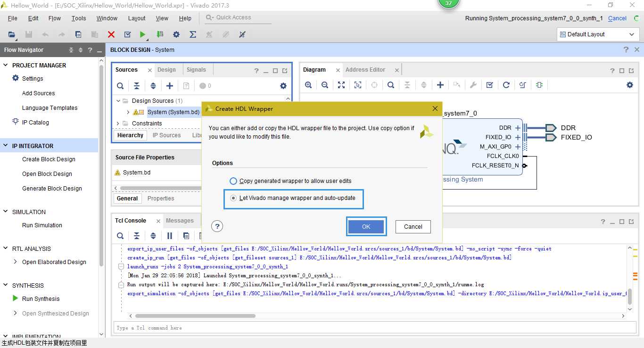Switch to the Signals tab
Viewport: 644px width, 348px height.
click(x=196, y=70)
